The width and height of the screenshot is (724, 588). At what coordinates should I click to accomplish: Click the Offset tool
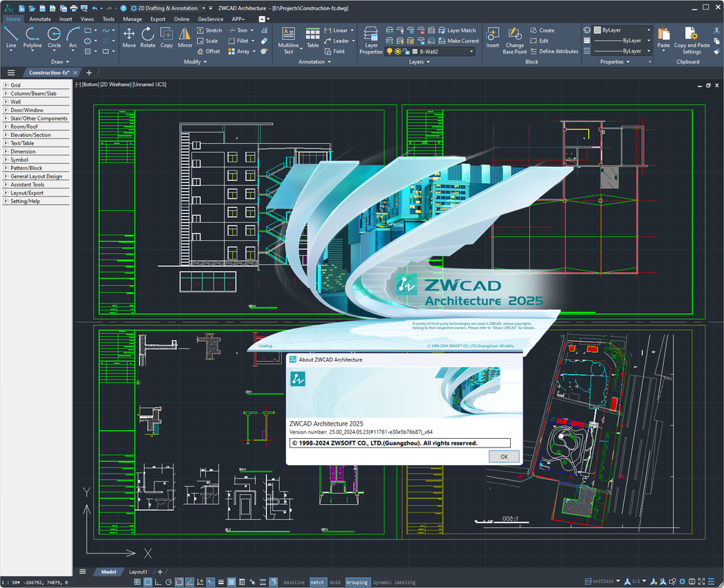coord(208,51)
